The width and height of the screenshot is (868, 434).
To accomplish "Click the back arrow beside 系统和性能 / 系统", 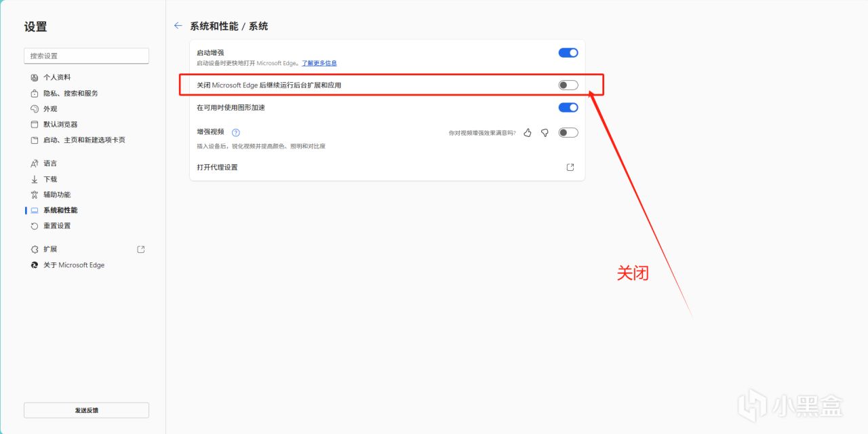I will coord(178,26).
